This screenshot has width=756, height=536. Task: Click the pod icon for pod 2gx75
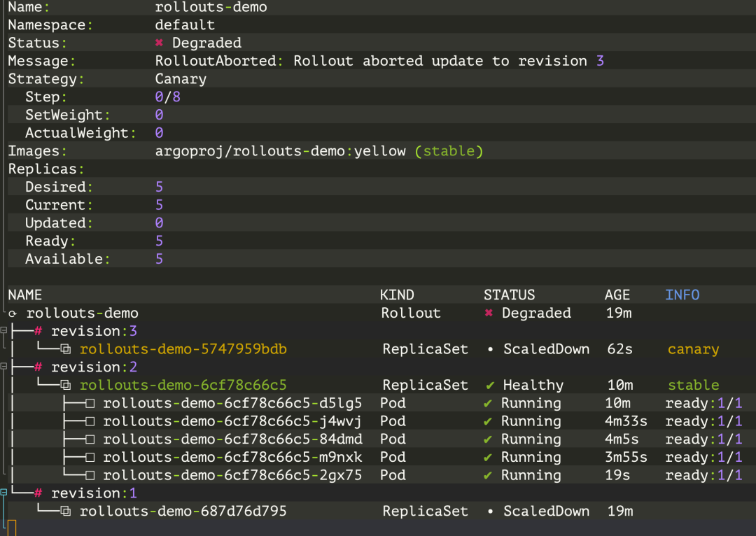pyautogui.click(x=90, y=476)
